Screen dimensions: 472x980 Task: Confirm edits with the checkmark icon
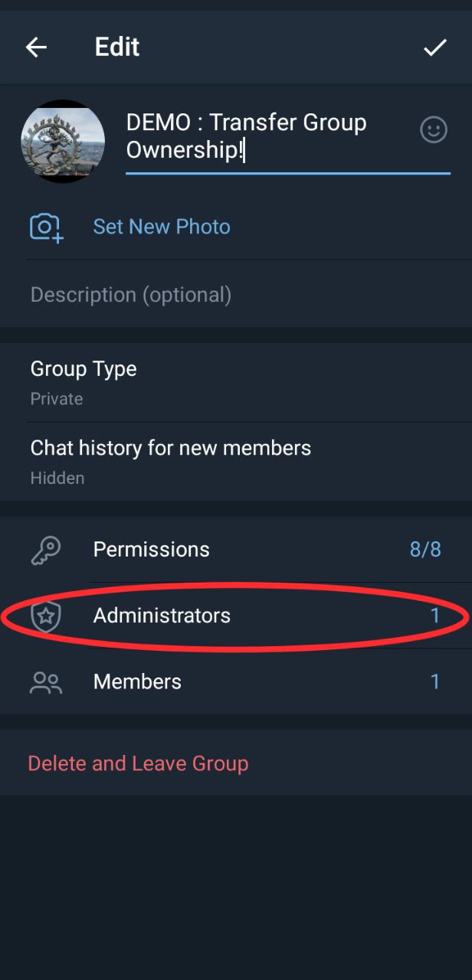(434, 47)
